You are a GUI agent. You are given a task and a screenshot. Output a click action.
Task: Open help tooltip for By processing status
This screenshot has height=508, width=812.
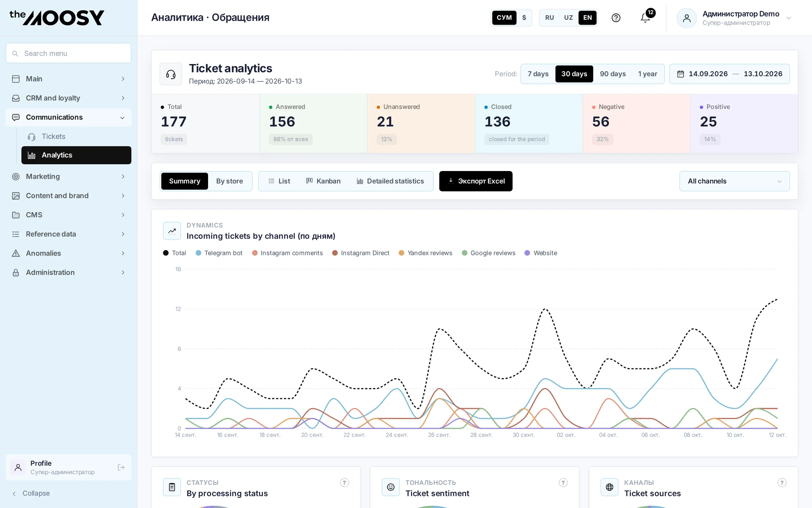pos(344,483)
